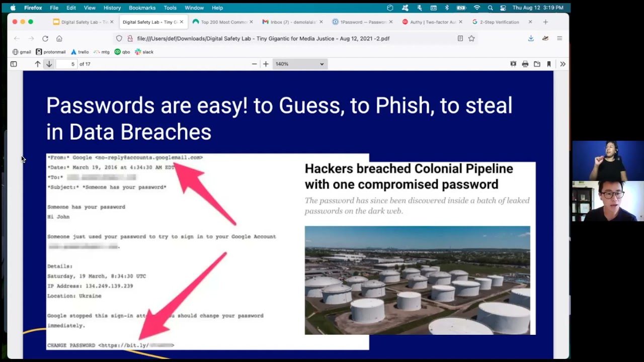The image size is (644, 362).
Task: Click the address bar URL
Action: click(x=263, y=38)
